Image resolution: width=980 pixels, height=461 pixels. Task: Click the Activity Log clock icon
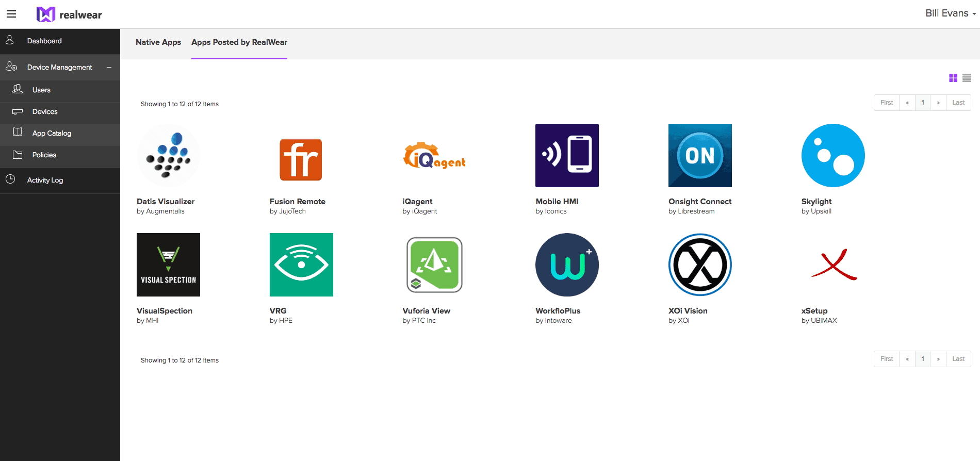click(10, 179)
